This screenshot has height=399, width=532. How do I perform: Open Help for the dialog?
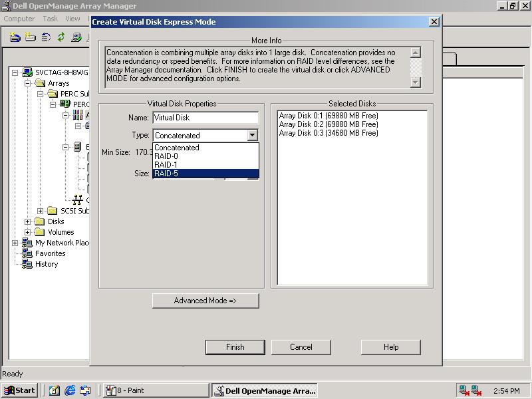(391, 347)
